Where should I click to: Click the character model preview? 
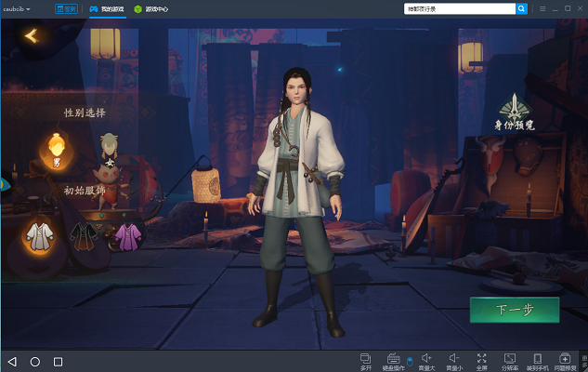click(x=297, y=203)
